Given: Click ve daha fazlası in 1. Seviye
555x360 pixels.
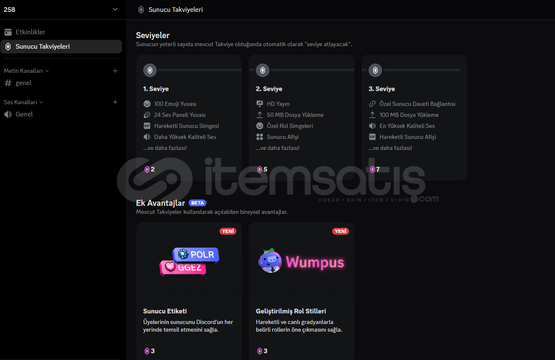Looking at the screenshot, I should click(x=165, y=148).
